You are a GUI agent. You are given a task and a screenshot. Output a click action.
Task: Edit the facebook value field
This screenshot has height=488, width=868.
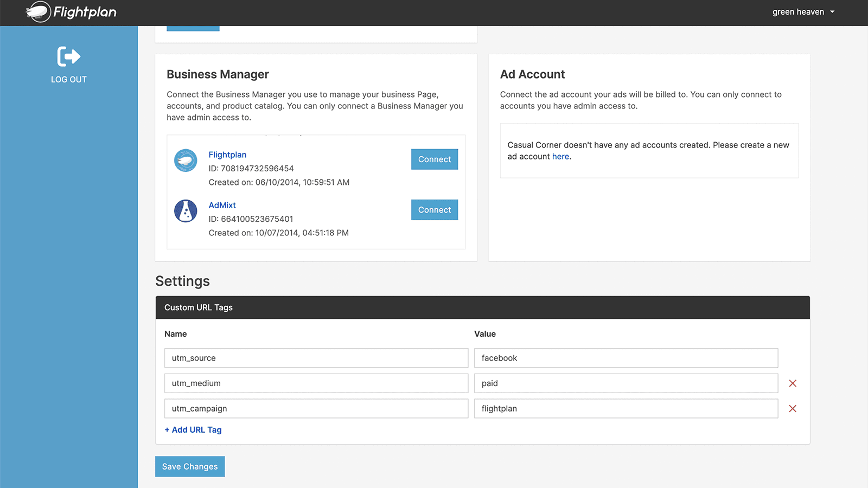coord(626,358)
